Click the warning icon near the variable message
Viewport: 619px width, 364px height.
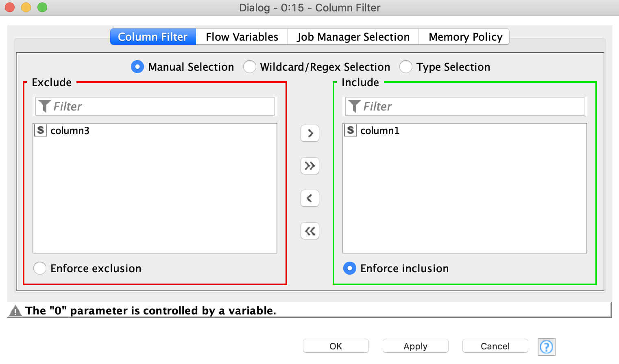pyautogui.click(x=15, y=311)
